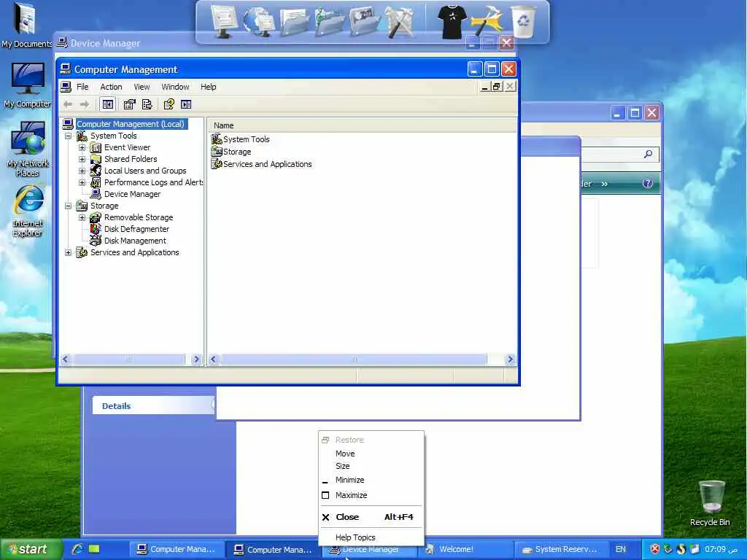Click the double chevron in background window toolbar
Image resolution: width=747 pixels, height=560 pixels.
(604, 184)
